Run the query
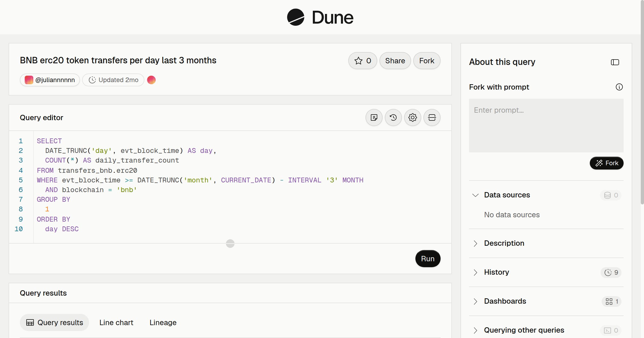Viewport: 644px width, 338px height. (x=428, y=259)
